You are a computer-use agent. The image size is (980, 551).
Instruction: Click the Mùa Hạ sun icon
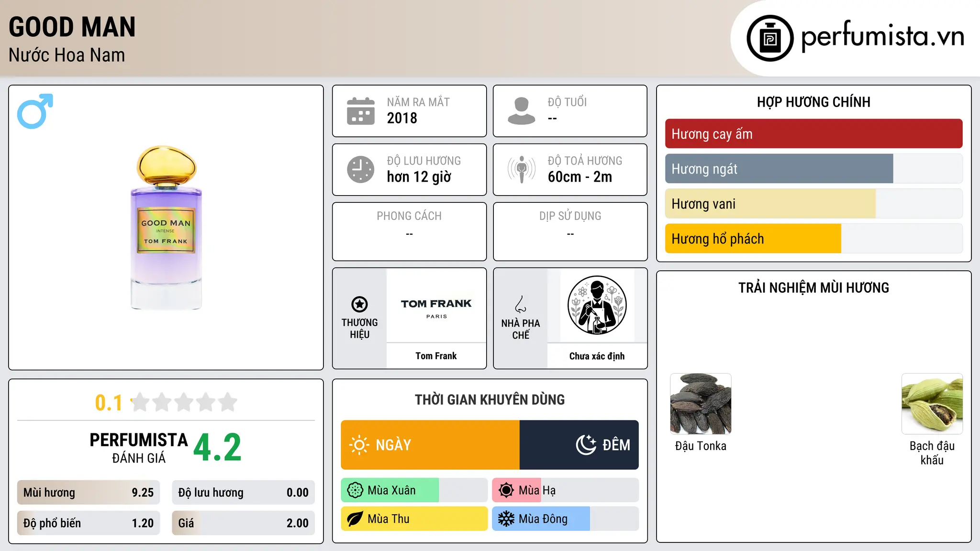coord(506,490)
